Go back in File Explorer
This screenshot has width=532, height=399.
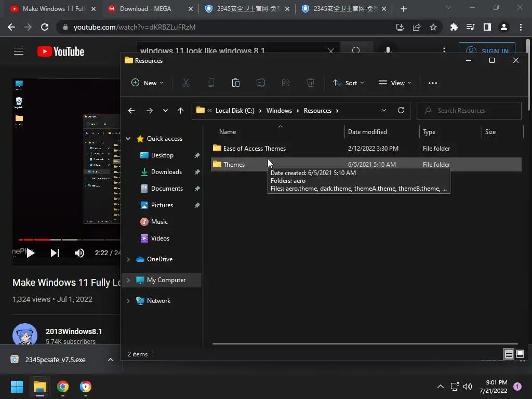[x=131, y=111]
